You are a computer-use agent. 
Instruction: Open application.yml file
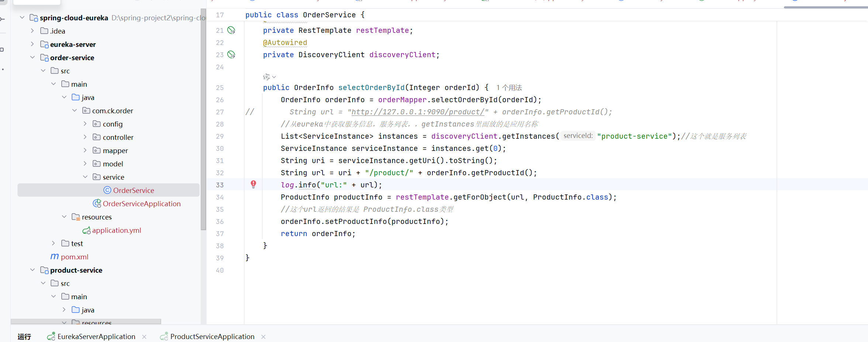point(117,230)
